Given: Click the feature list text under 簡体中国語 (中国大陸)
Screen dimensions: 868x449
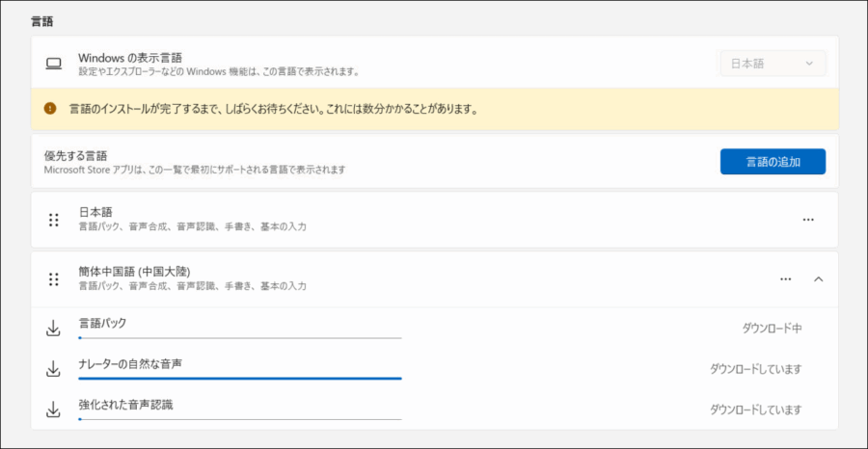Looking at the screenshot, I should click(x=192, y=286).
